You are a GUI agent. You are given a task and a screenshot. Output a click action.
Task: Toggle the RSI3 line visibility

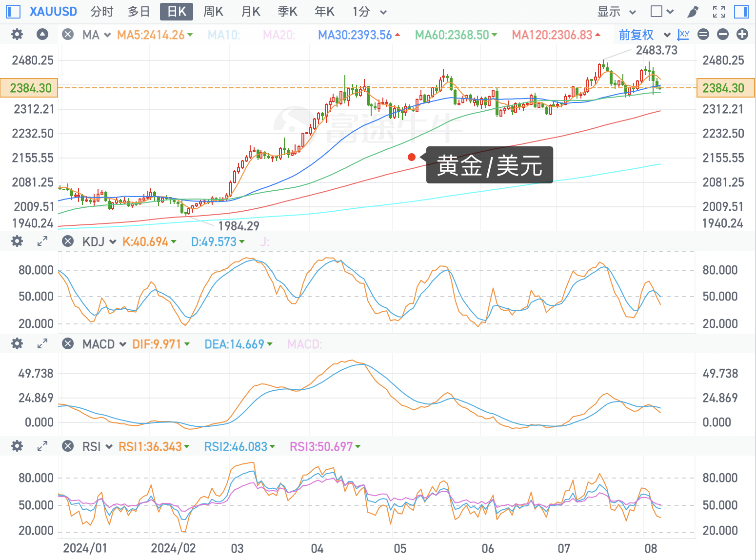click(325, 446)
